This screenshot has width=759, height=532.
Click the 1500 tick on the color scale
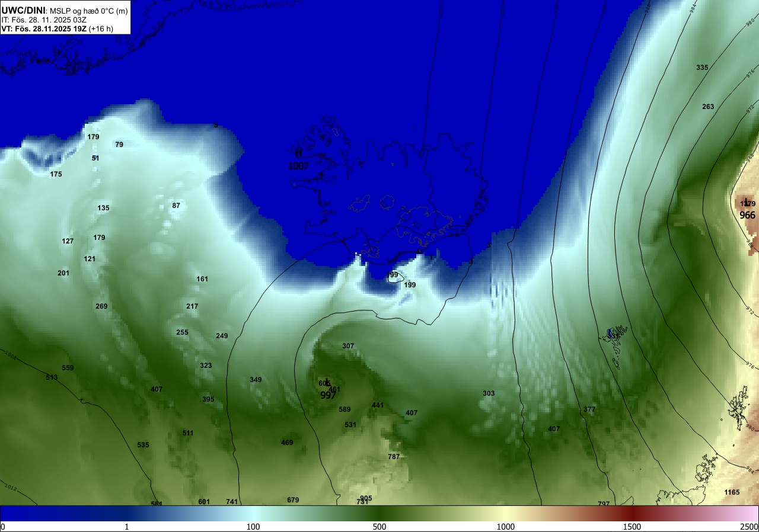pos(632,527)
